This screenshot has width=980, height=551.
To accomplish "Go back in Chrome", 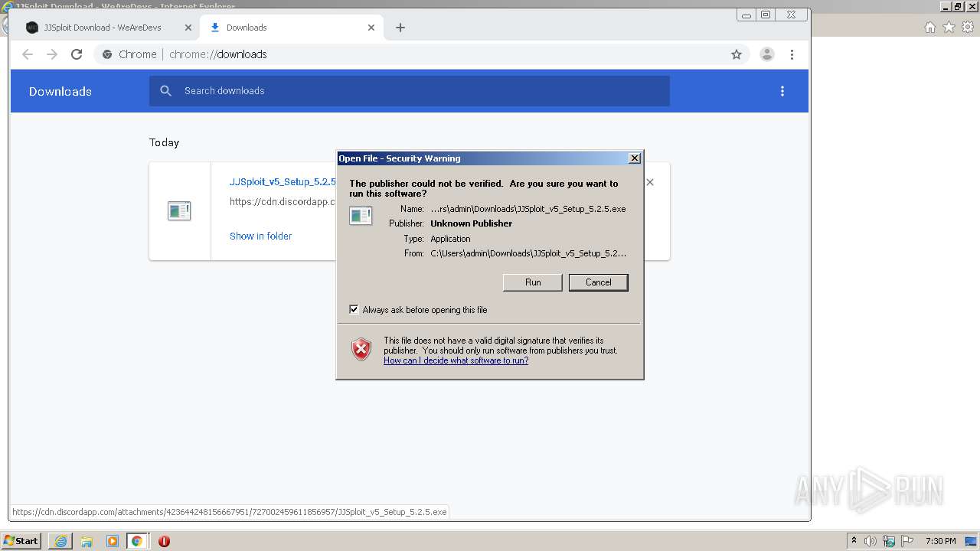I will (x=28, y=54).
